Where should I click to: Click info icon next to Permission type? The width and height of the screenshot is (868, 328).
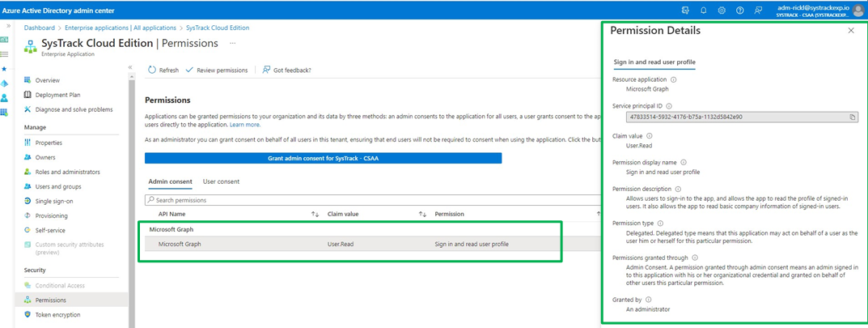coord(659,224)
